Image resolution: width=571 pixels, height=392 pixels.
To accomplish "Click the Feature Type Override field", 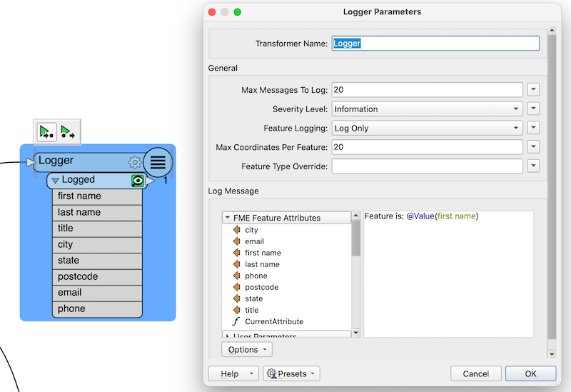I will click(427, 166).
